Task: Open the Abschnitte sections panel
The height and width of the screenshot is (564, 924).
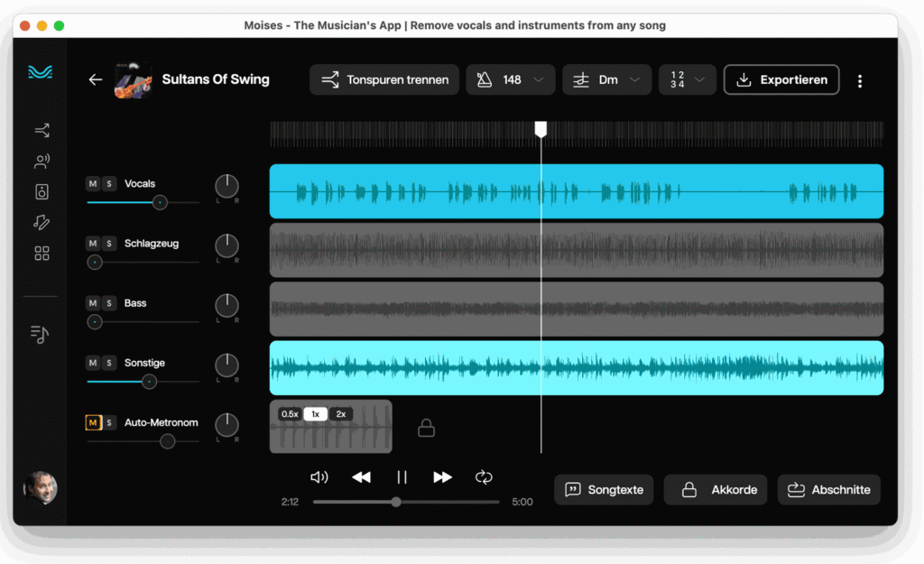Action: coord(829,490)
